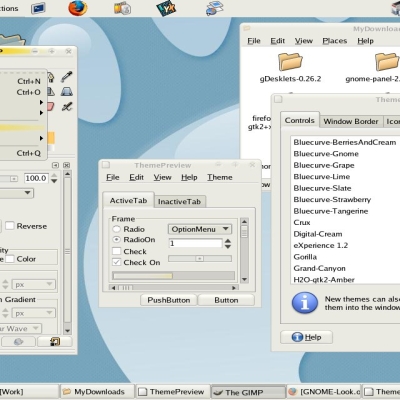The width and height of the screenshot is (400, 400).
Task: Open the px unit dropdown above Gradient label
Action: point(33,284)
